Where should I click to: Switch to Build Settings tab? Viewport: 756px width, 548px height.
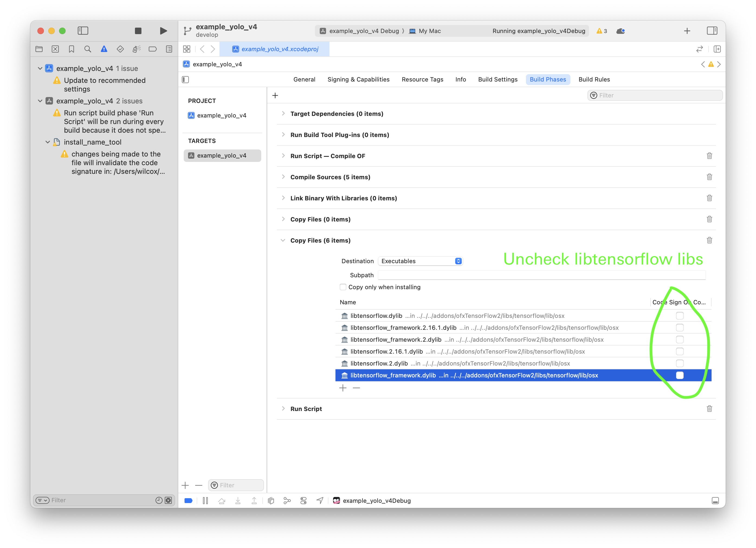[498, 79]
